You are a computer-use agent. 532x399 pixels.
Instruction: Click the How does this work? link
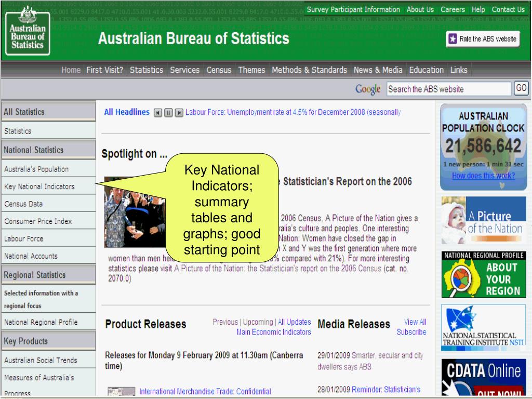[x=483, y=176]
